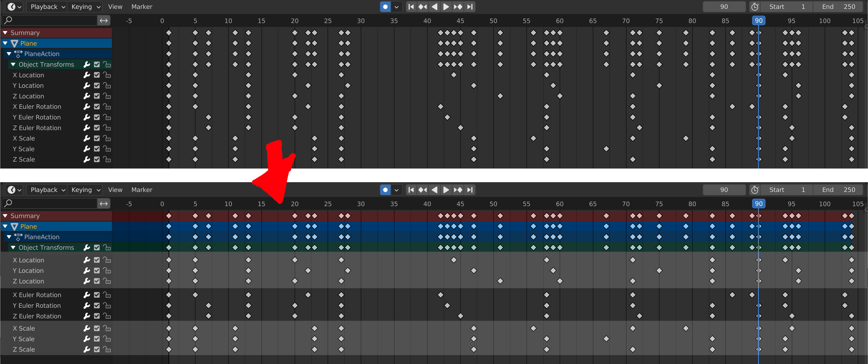Click the preview range clock icon in bottom timeline

755,190
